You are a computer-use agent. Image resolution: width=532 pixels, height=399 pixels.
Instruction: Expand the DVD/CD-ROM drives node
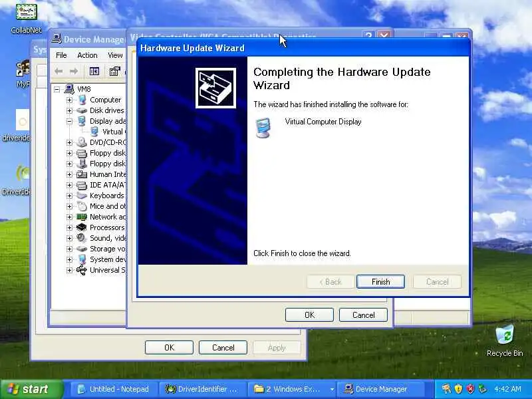69,142
